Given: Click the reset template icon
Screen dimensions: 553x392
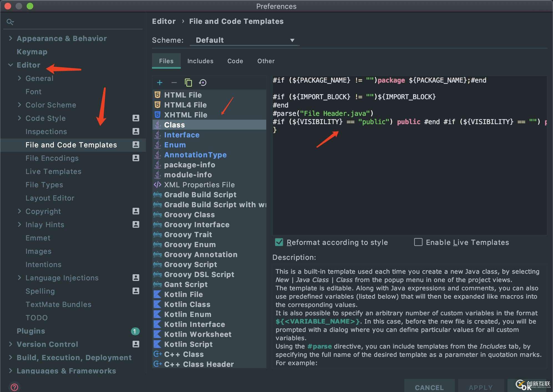Looking at the screenshot, I should [203, 82].
